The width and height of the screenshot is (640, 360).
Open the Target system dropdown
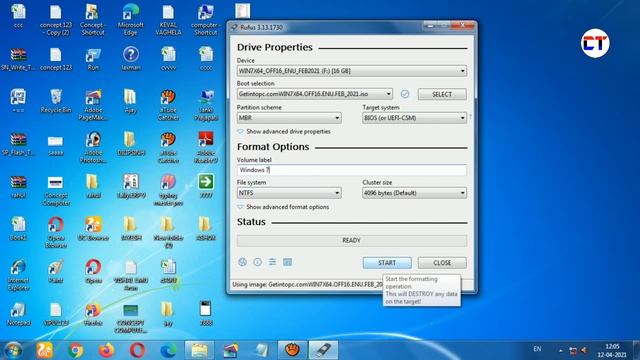pos(414,118)
